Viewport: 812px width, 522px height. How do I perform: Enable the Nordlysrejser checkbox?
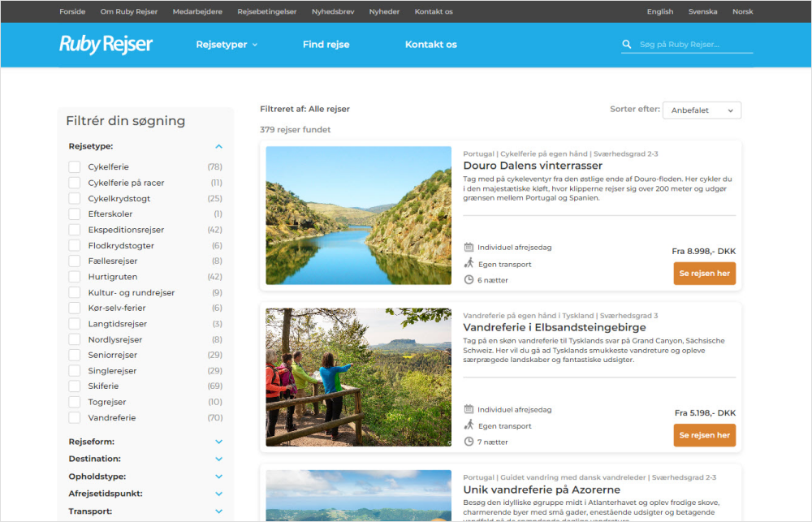click(x=75, y=339)
